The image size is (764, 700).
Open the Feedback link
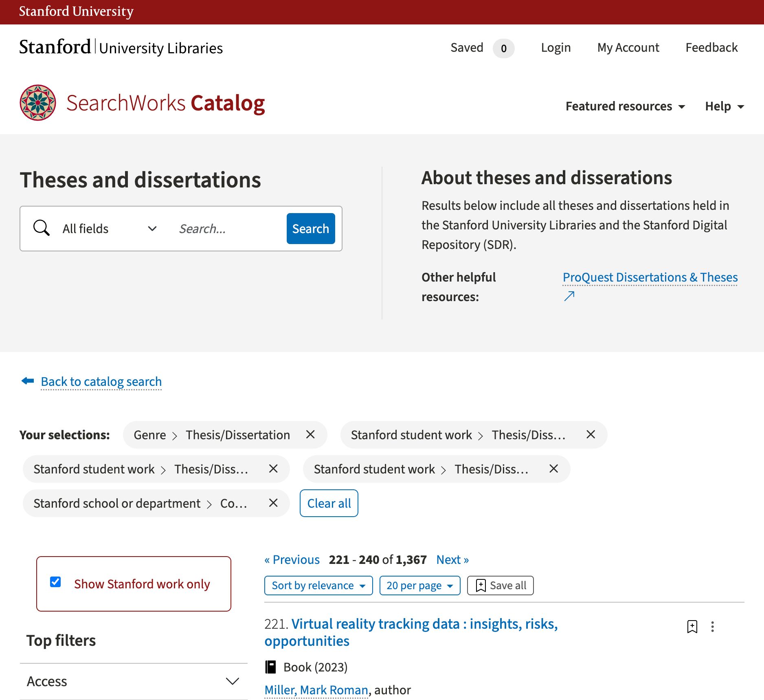pyautogui.click(x=711, y=48)
